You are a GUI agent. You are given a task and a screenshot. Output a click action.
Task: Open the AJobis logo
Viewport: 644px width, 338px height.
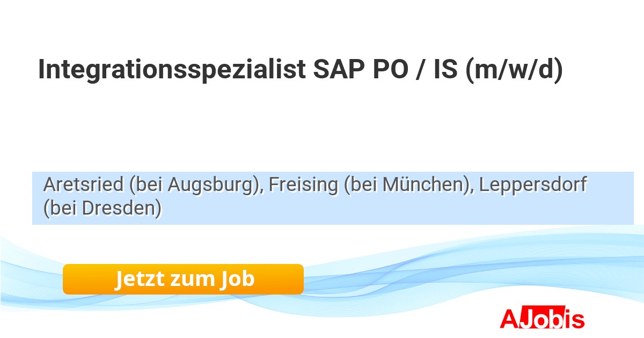coord(542,318)
